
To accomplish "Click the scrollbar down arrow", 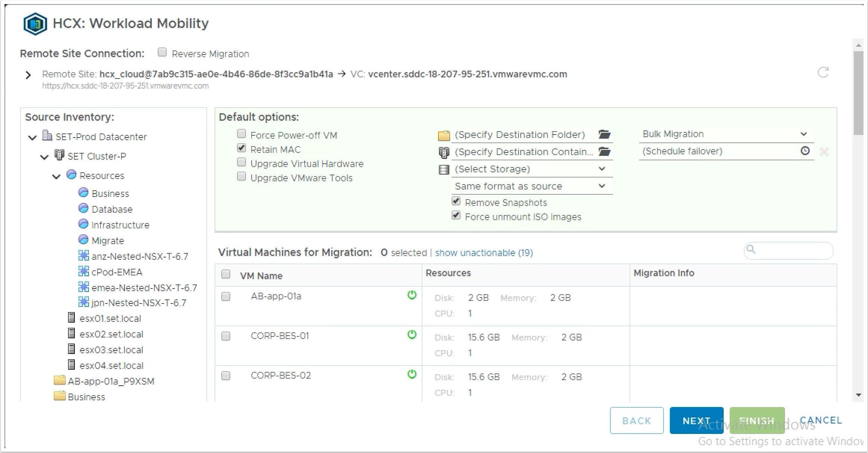I will (859, 395).
